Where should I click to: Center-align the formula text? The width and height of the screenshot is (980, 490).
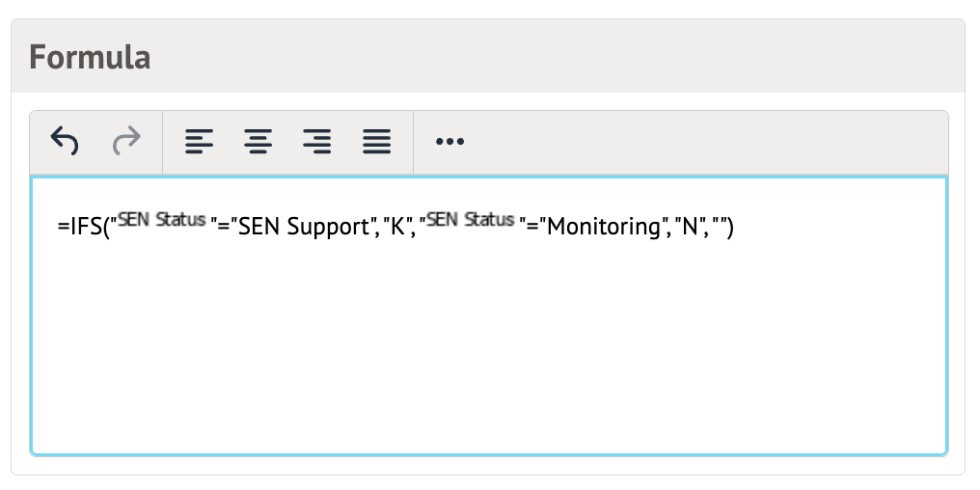(x=258, y=142)
